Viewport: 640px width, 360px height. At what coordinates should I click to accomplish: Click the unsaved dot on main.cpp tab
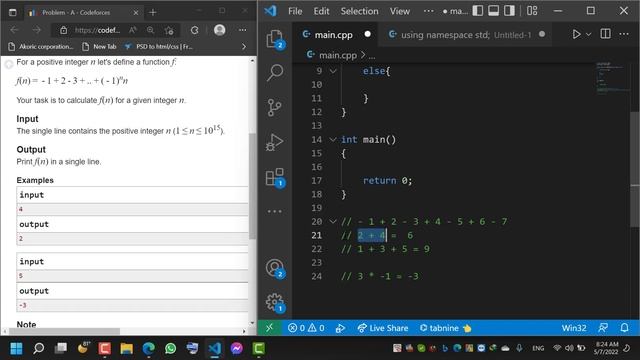coord(367,34)
